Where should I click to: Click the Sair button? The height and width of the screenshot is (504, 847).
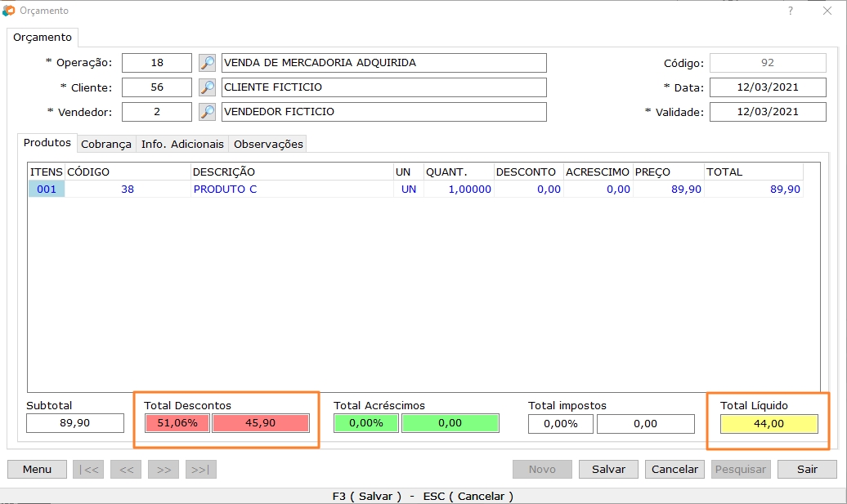[x=807, y=469]
